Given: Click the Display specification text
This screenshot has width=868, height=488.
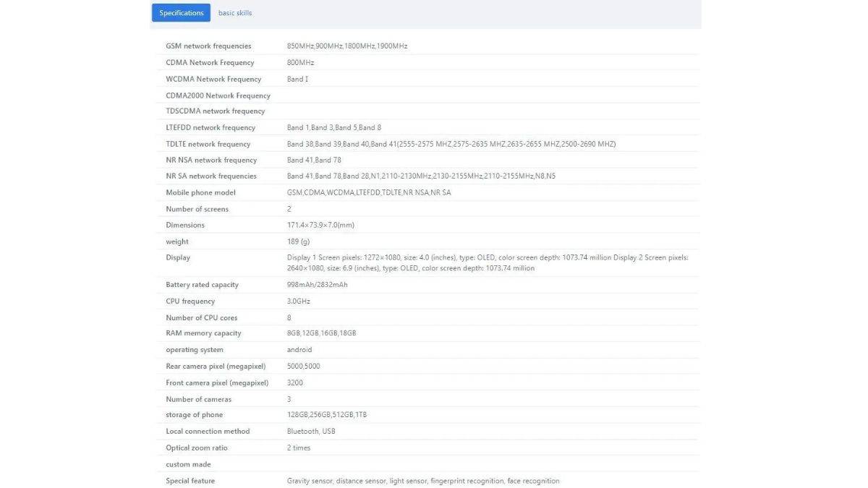Looking at the screenshot, I should [x=487, y=262].
